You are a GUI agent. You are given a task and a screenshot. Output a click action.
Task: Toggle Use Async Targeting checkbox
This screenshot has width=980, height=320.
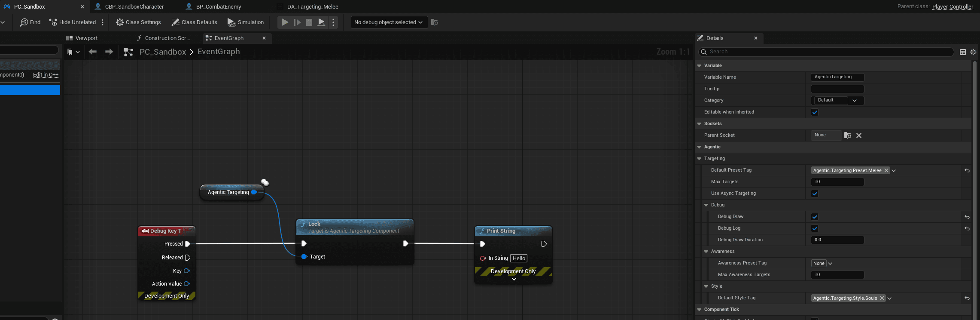point(815,194)
